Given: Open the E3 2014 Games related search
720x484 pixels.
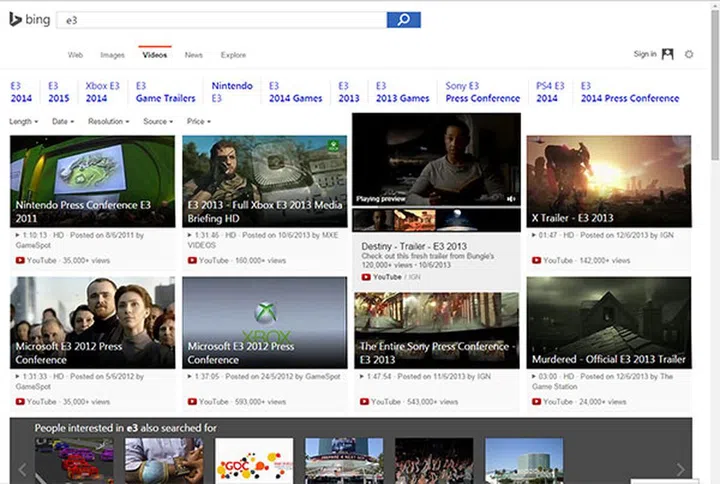Looking at the screenshot, I should coord(295,92).
